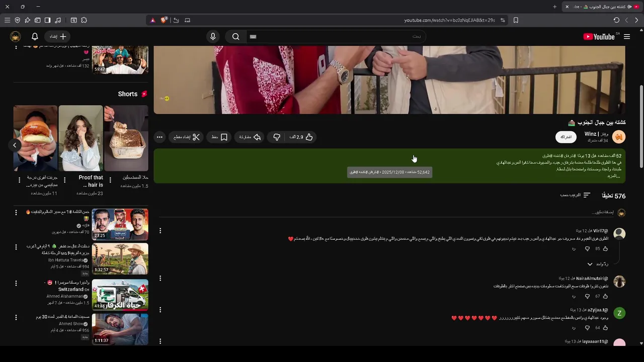Viewport: 644px width, 362px height.
Task: Share the video using the مشاركة button
Action: (250, 137)
